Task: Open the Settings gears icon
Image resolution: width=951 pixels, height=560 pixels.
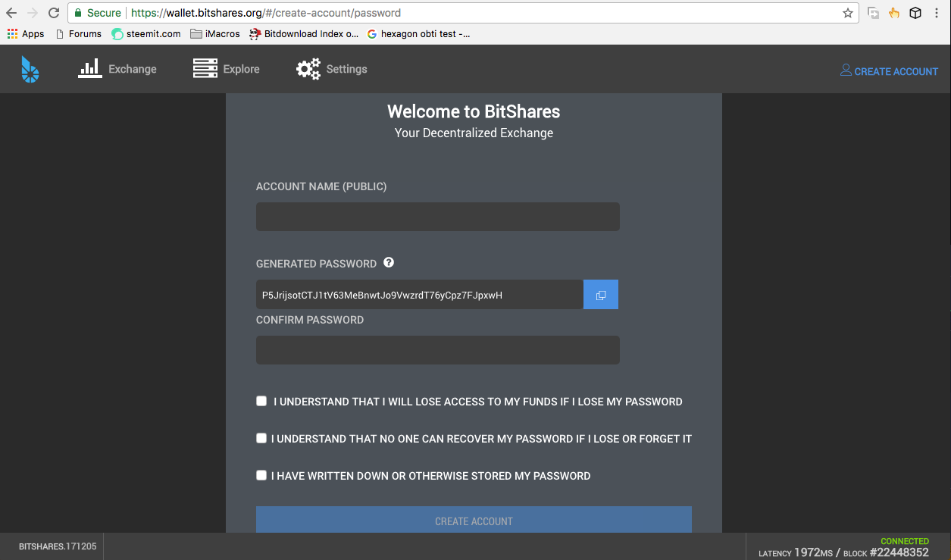Action: click(x=308, y=69)
